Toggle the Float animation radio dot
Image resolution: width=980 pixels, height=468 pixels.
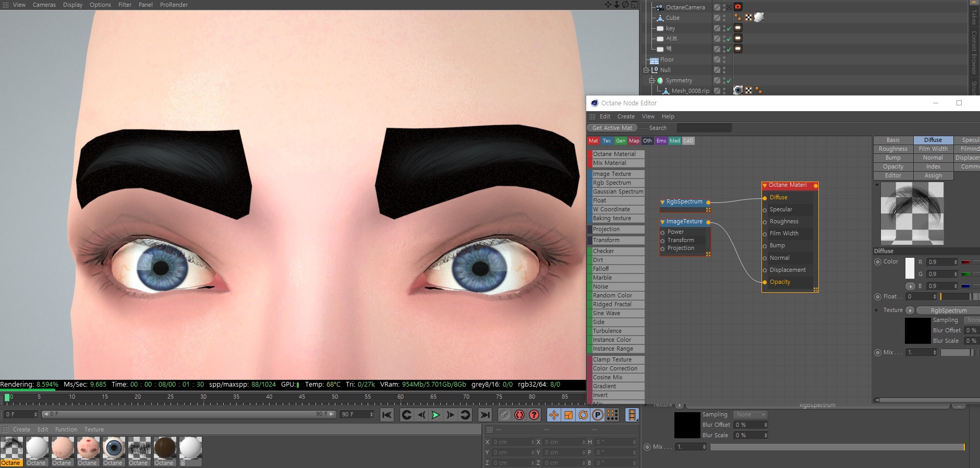pos(878,296)
